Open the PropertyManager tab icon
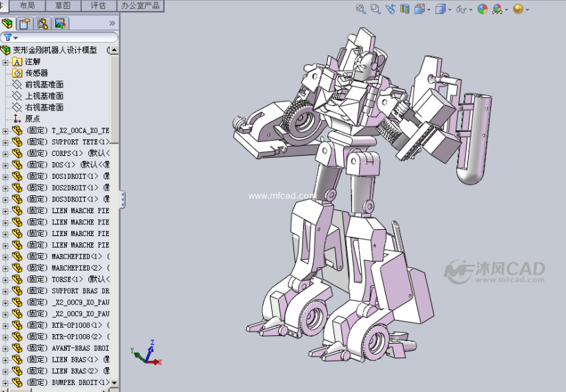 (25, 23)
